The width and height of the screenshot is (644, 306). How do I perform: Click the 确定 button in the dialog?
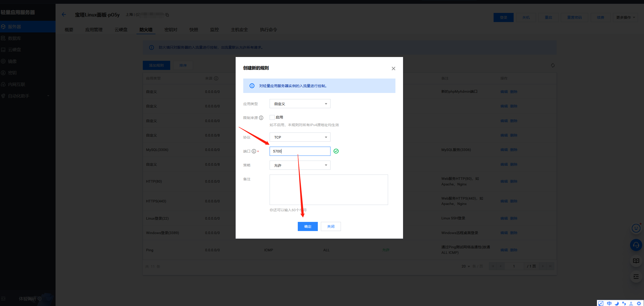click(308, 226)
